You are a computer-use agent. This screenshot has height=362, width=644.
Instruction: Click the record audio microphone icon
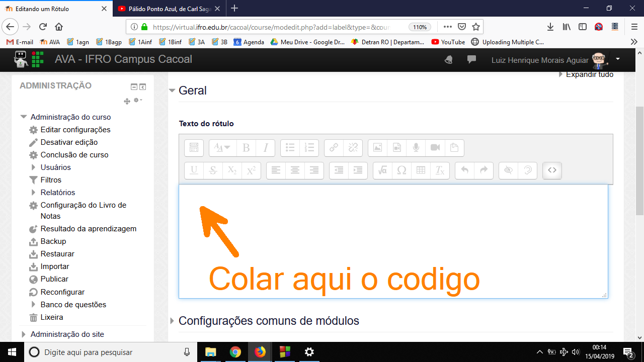coord(416,148)
